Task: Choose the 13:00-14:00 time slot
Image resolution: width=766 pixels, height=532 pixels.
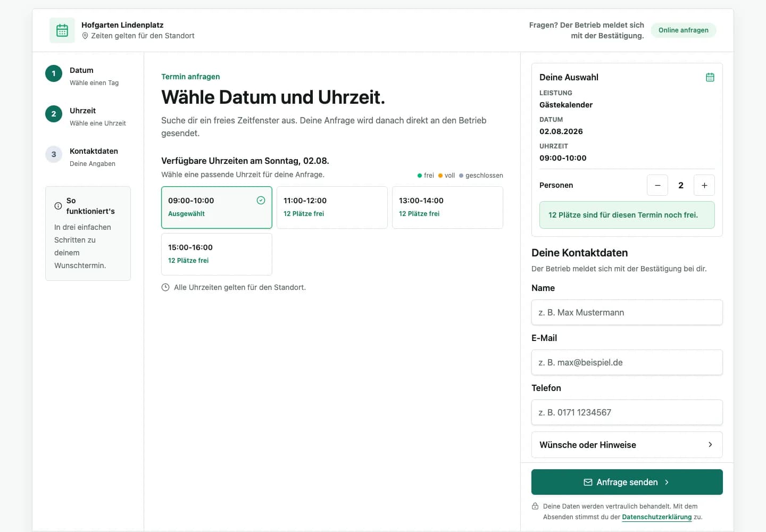Action: click(x=447, y=207)
